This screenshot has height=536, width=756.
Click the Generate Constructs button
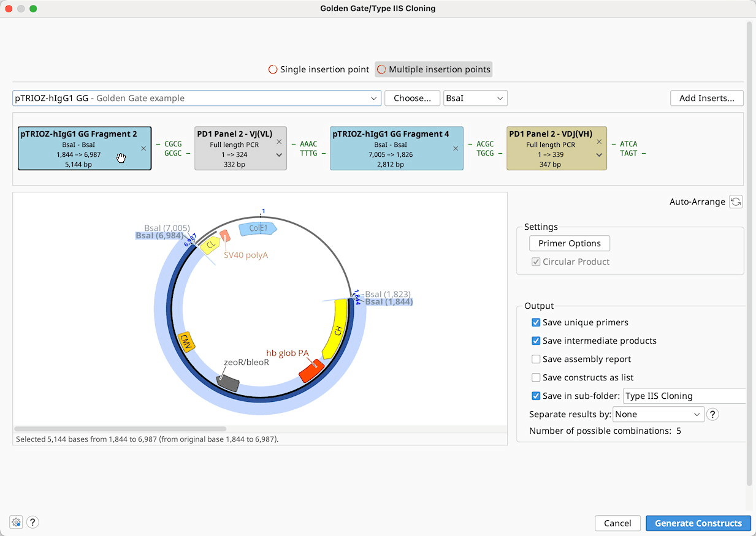[698, 523]
